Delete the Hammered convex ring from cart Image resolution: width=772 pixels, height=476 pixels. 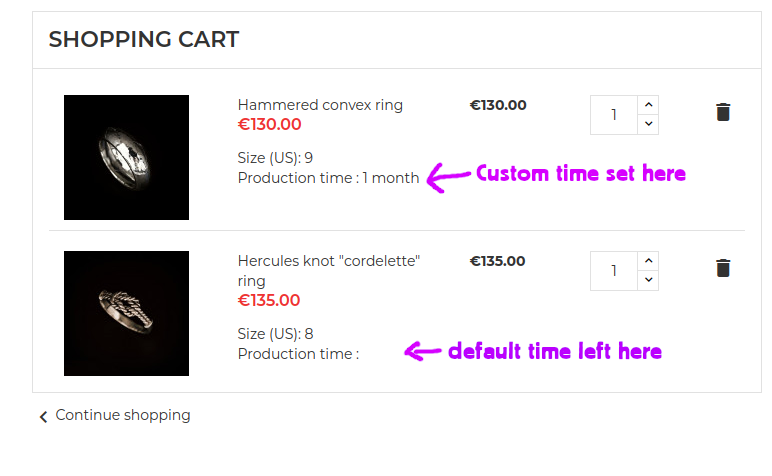pyautogui.click(x=723, y=112)
